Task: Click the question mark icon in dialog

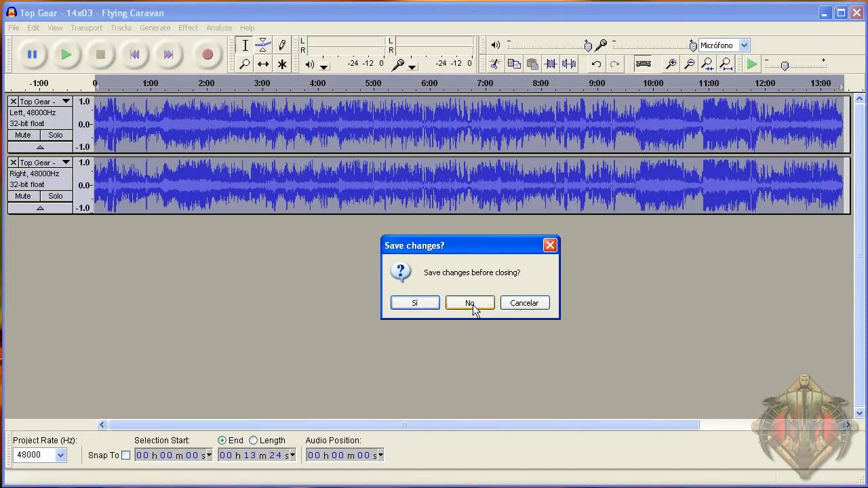Action: click(x=401, y=272)
